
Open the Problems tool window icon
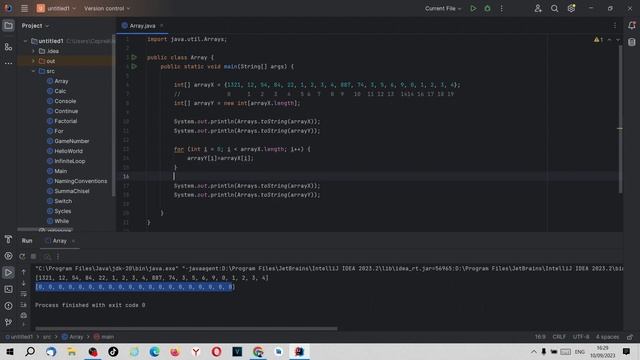pos(8,306)
